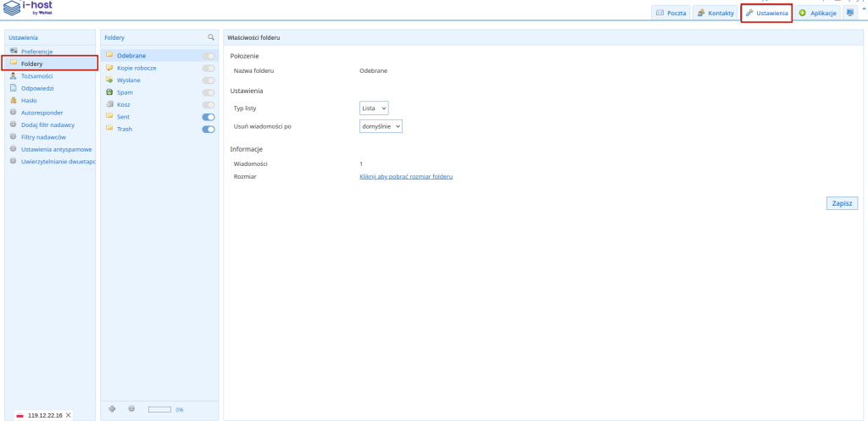The width and height of the screenshot is (868, 421).
Task: Open the folder actions gear icon
Action: 131,409
